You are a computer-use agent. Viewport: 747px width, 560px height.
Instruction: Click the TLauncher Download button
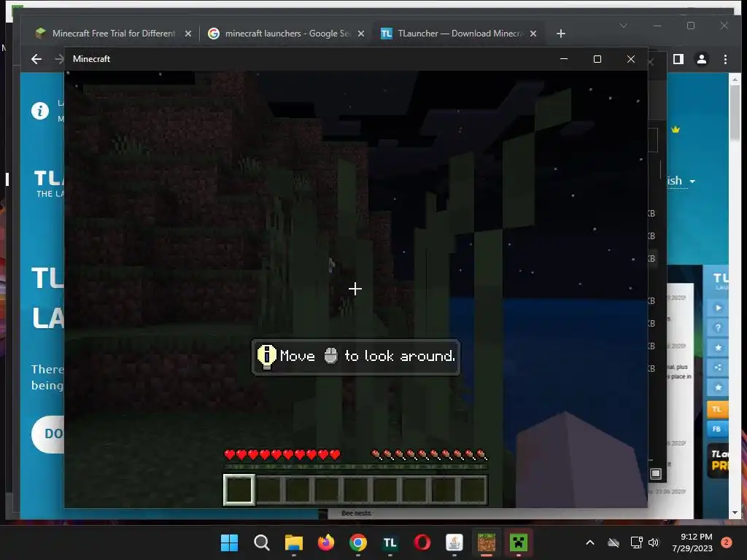(48, 434)
